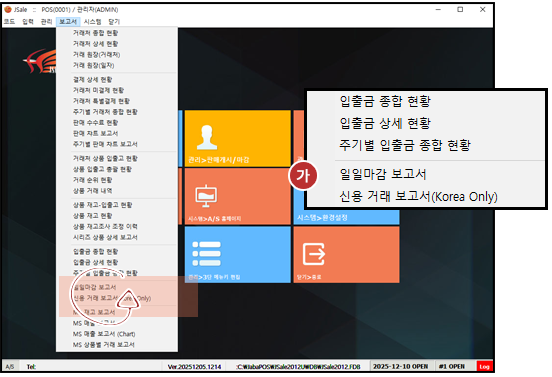Choose 거래 원장(일자) from menu
This screenshot has height=377, width=552.
click(94, 65)
